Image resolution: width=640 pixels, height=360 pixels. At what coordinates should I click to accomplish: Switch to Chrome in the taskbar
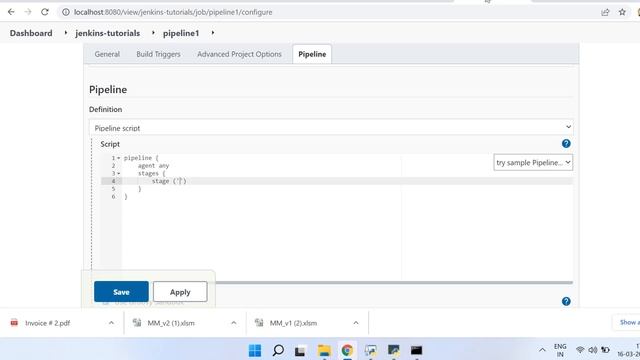tap(347, 350)
